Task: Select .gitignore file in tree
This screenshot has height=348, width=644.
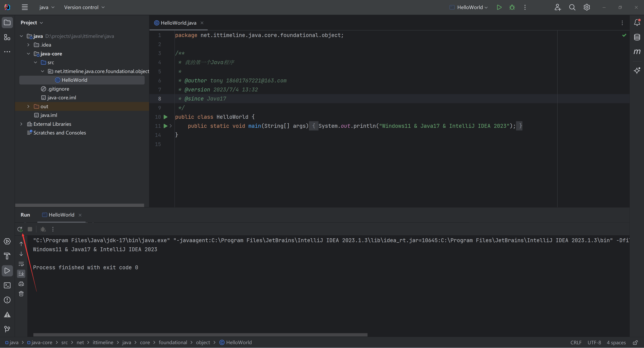Action: click(x=55, y=89)
